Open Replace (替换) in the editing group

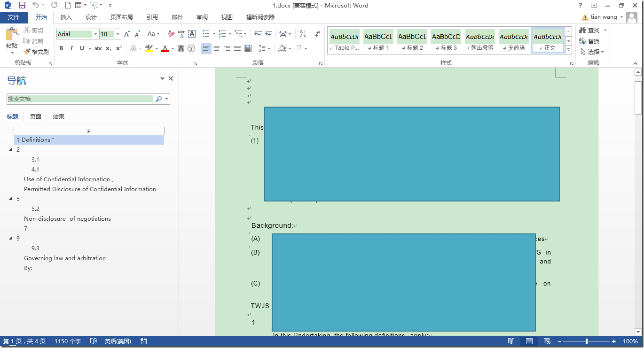pyautogui.click(x=589, y=41)
